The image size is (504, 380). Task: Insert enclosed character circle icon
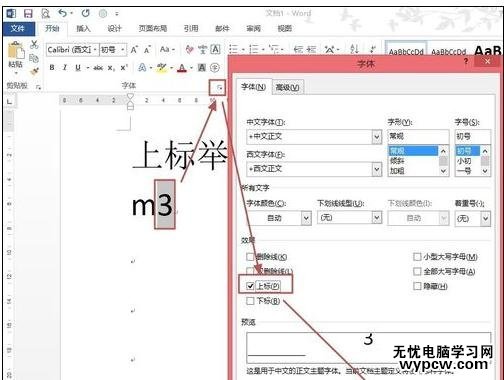point(215,68)
